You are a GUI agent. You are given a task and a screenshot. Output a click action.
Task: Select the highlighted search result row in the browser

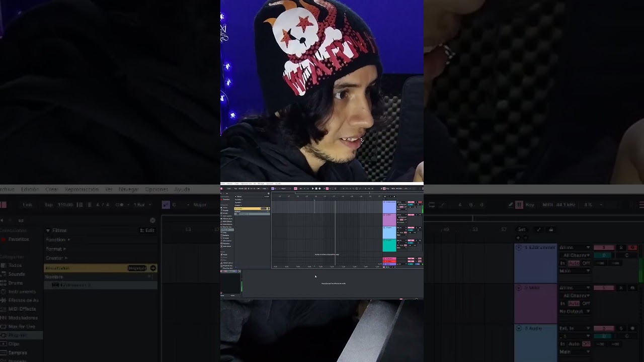coord(252,214)
